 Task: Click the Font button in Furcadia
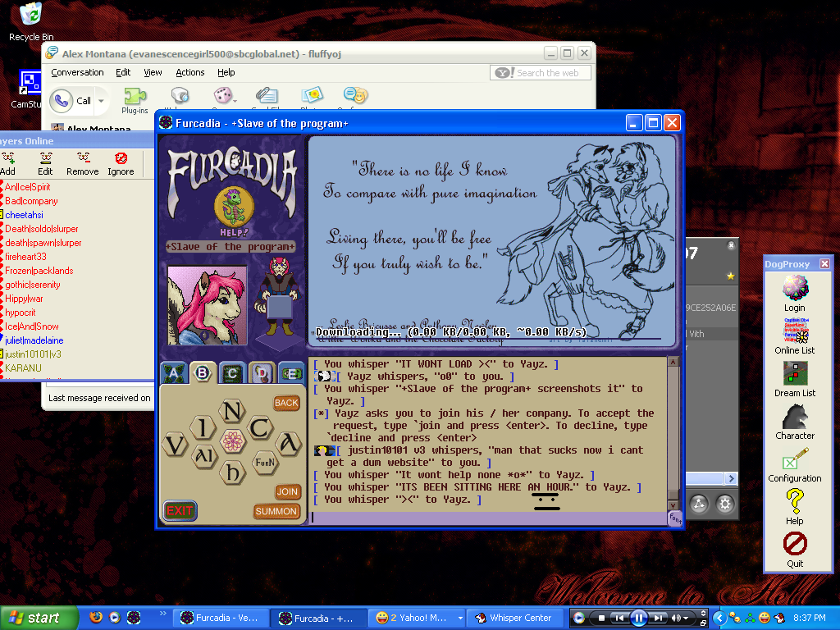675,518
